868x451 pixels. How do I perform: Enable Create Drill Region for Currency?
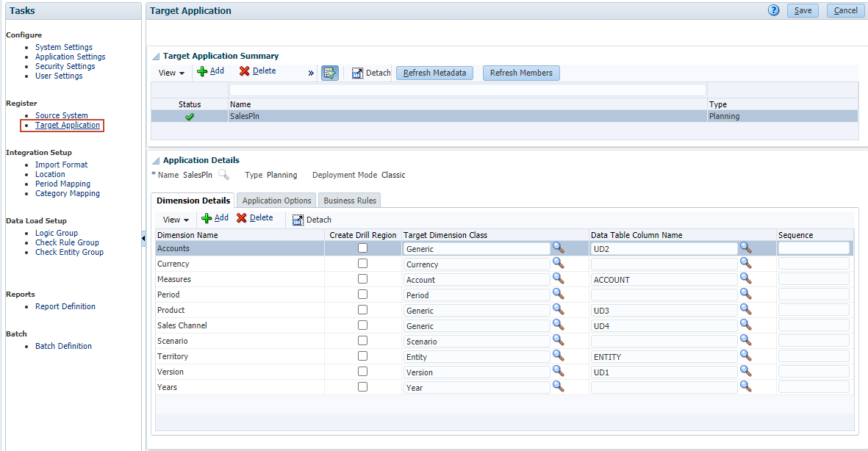coord(362,264)
